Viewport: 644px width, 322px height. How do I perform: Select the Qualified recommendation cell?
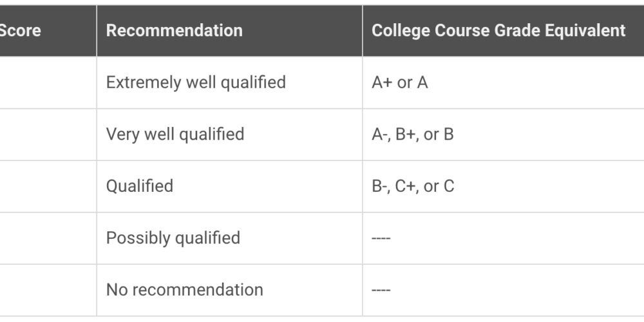coord(230,187)
